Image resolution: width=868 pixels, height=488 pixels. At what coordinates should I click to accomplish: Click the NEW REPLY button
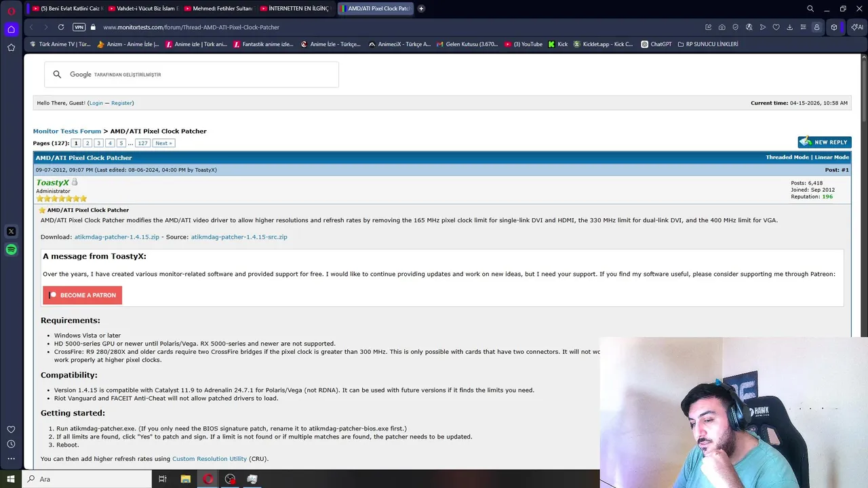825,142
